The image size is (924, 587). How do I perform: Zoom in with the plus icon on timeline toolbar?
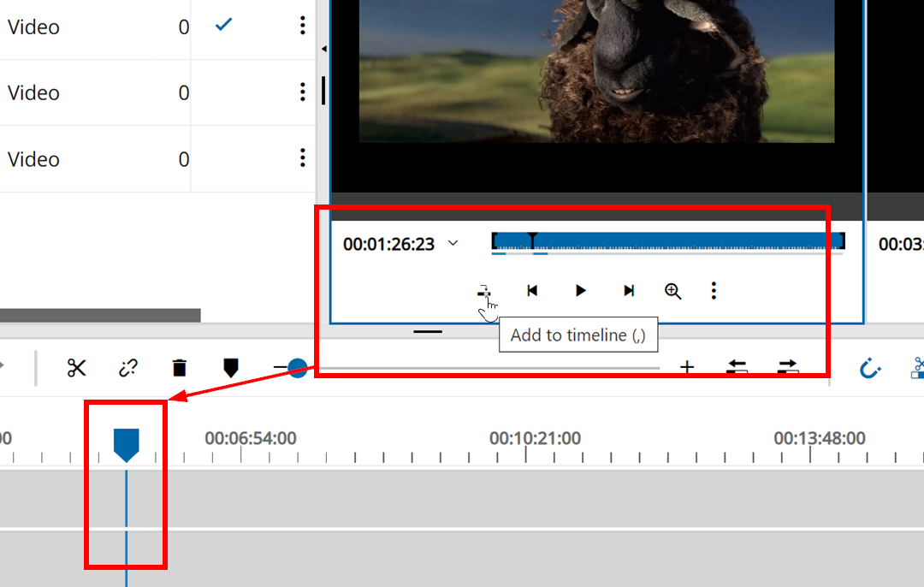pos(687,367)
